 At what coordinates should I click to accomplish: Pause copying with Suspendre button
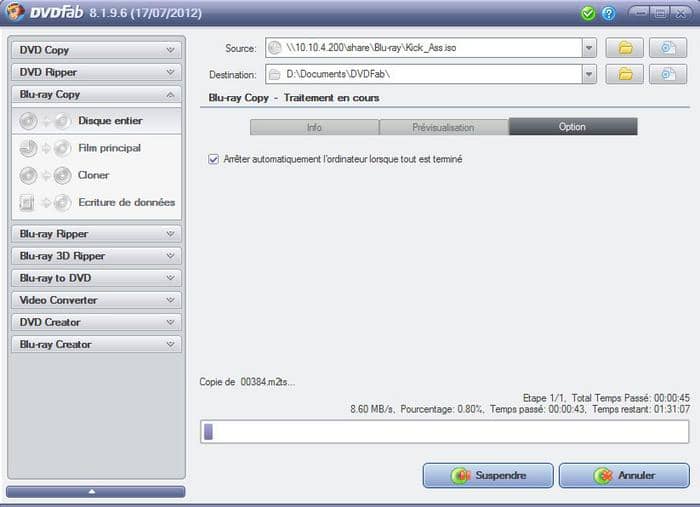coord(488,475)
